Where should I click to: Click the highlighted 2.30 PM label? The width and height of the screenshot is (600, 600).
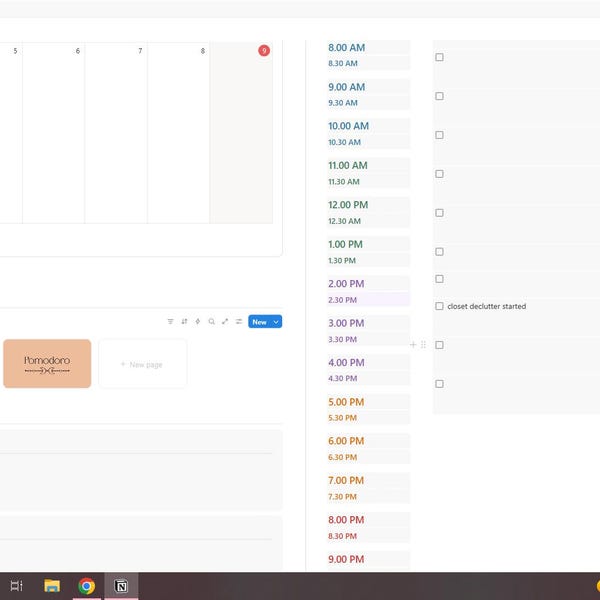pos(342,300)
